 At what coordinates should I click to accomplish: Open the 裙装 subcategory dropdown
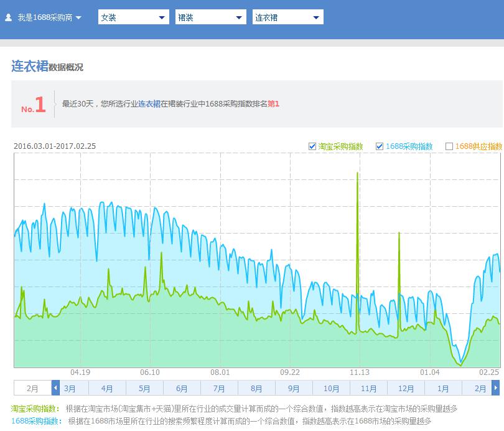[x=210, y=17]
